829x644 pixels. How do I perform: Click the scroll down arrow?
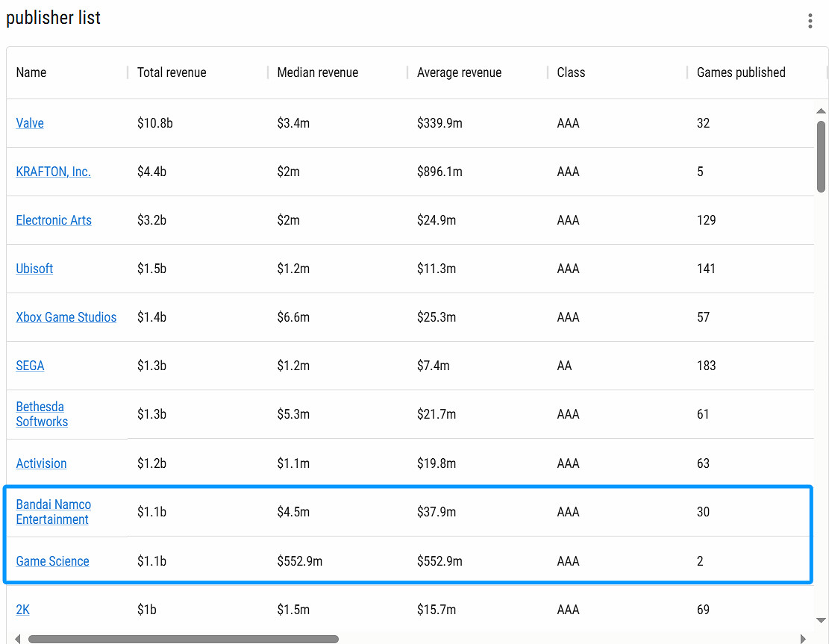[821, 620]
